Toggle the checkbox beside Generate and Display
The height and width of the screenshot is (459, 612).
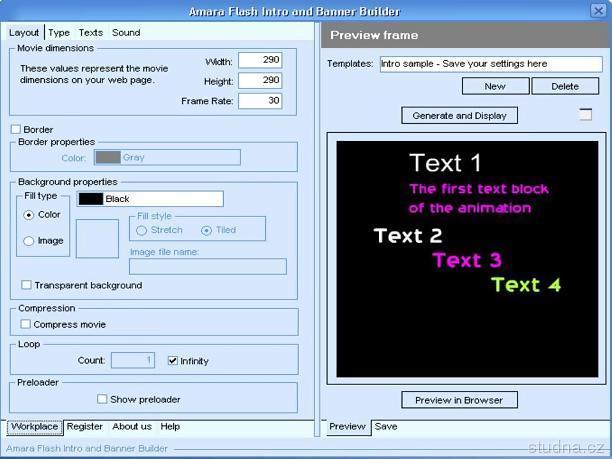point(585,114)
